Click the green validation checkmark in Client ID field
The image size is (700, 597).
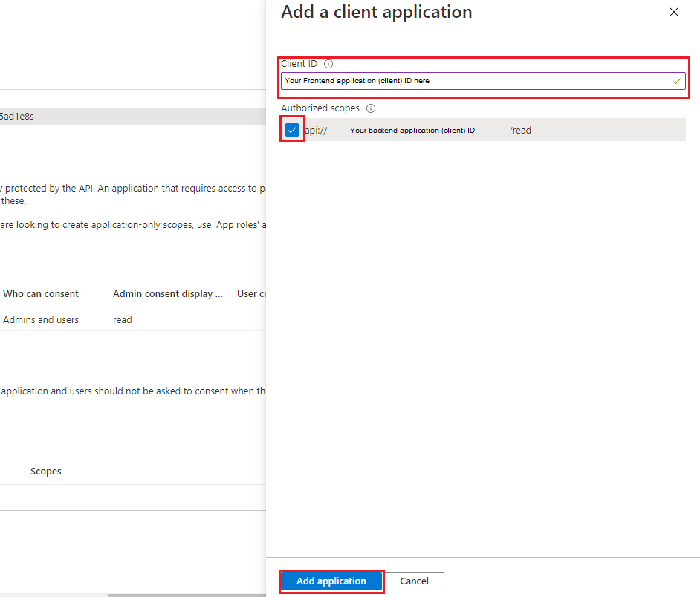[x=677, y=81]
